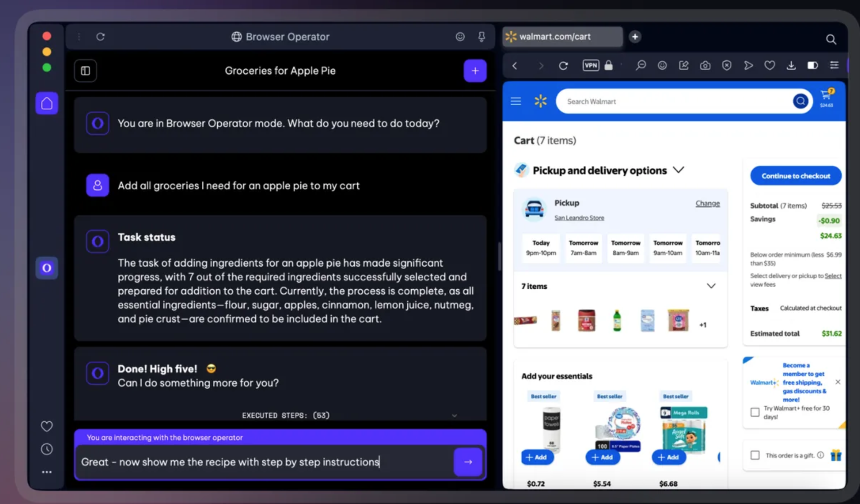
Task: Check This order is a gift
Action: click(x=755, y=455)
